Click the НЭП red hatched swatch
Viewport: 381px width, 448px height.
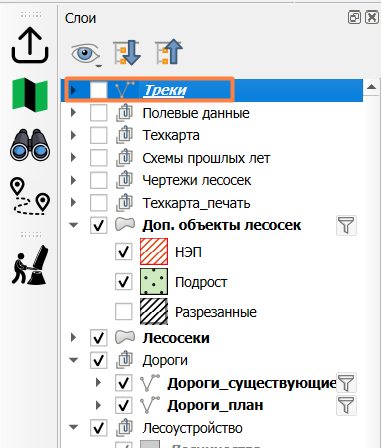click(154, 252)
